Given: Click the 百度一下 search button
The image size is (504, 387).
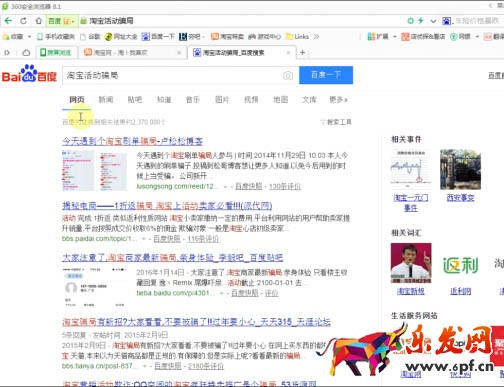Looking at the screenshot, I should pyautogui.click(x=326, y=75).
